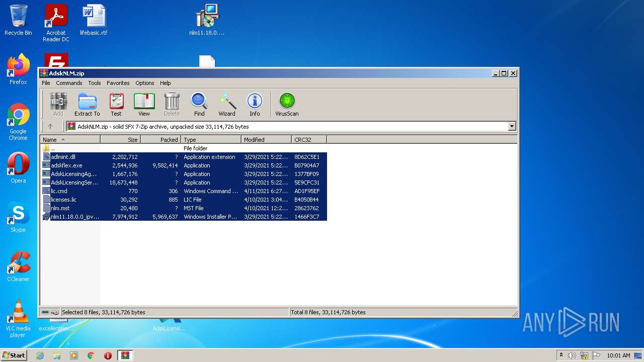Select the AdskLicensingSer... file row
Image resolution: width=644 pixels, height=362 pixels.
pos(184,183)
